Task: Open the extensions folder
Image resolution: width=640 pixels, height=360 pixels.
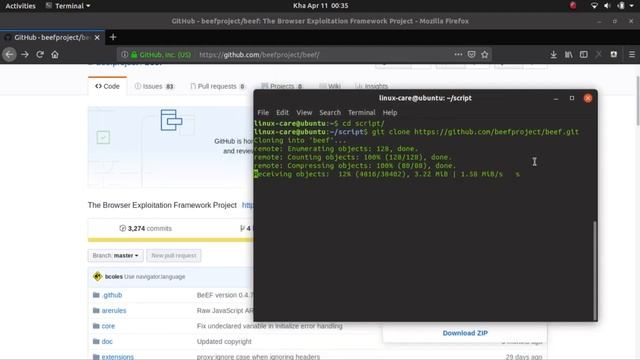Action: point(118,356)
